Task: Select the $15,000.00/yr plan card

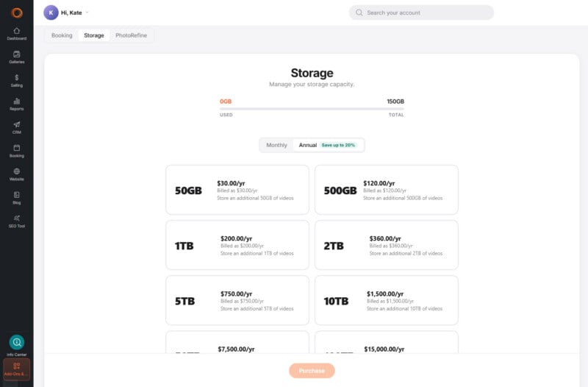Action: click(387, 342)
